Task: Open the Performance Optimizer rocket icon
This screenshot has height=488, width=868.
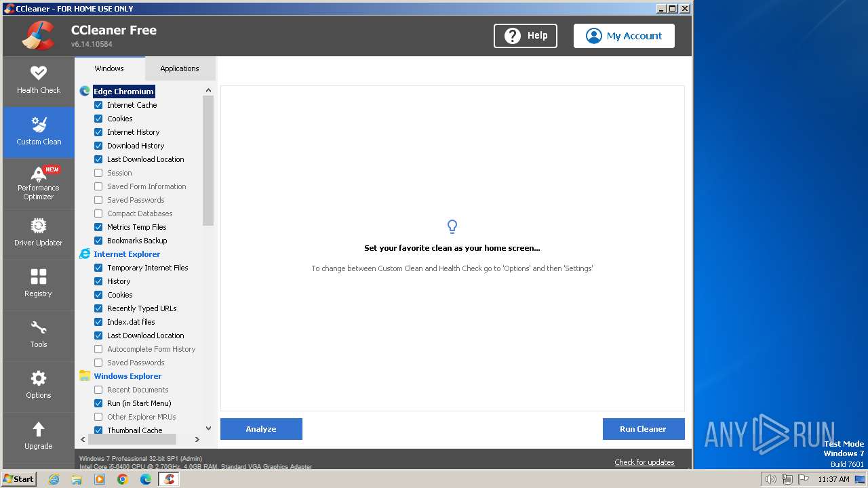Action: point(39,175)
